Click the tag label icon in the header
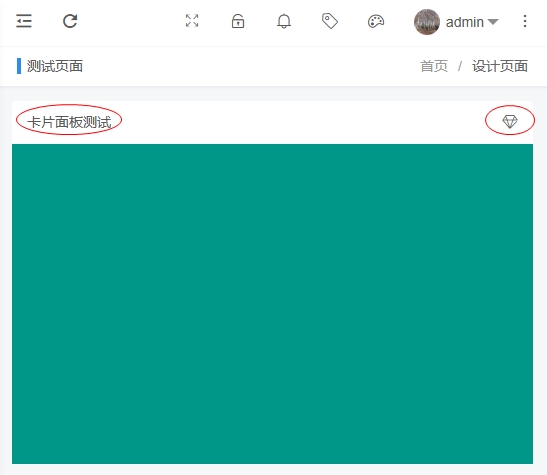Image resolution: width=547 pixels, height=475 pixels. tap(330, 21)
